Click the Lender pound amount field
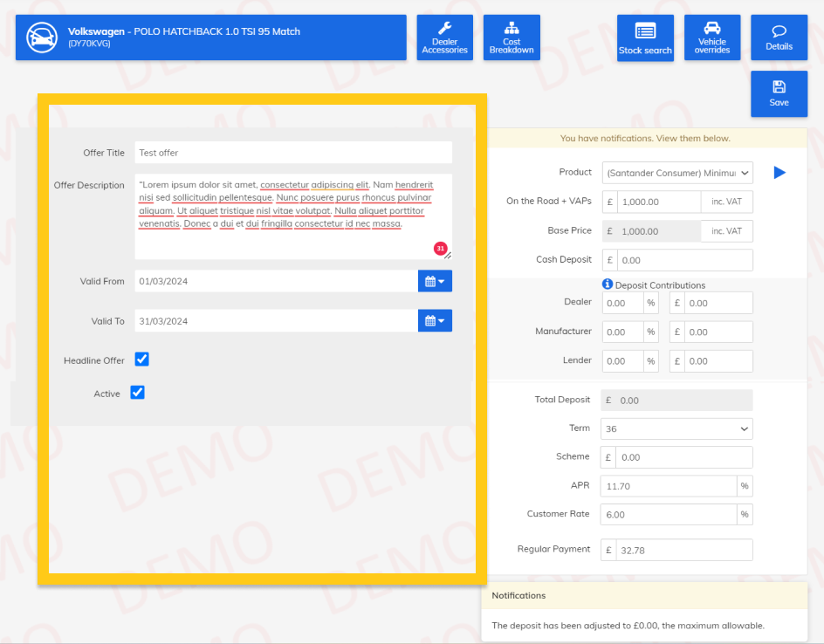This screenshot has width=824, height=644. (x=718, y=361)
